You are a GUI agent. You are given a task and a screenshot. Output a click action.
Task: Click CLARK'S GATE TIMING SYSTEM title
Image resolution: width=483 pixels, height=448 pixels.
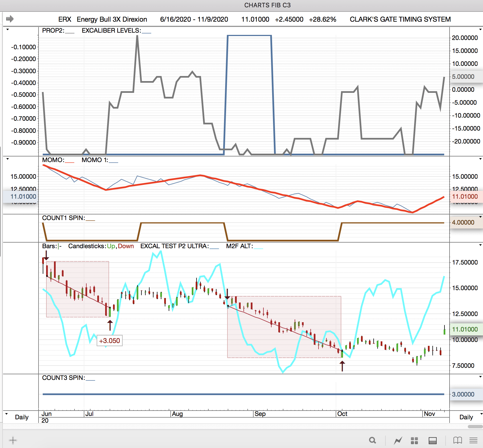coord(400,19)
